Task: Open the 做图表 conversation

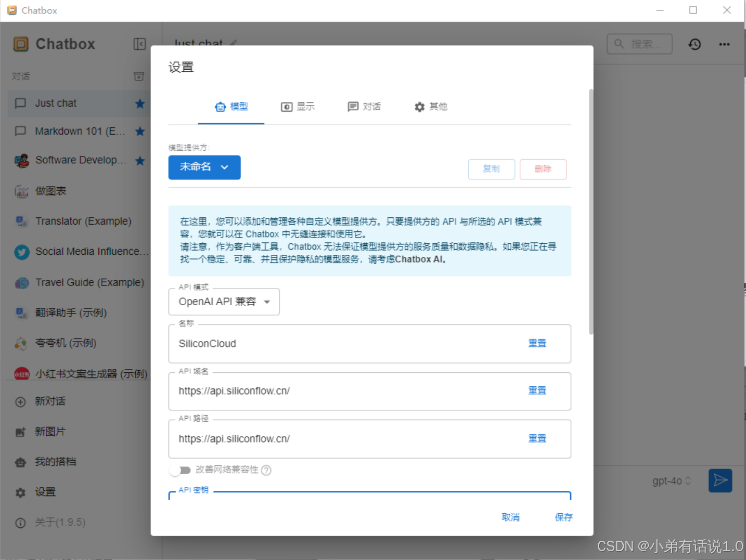Action: click(x=78, y=191)
